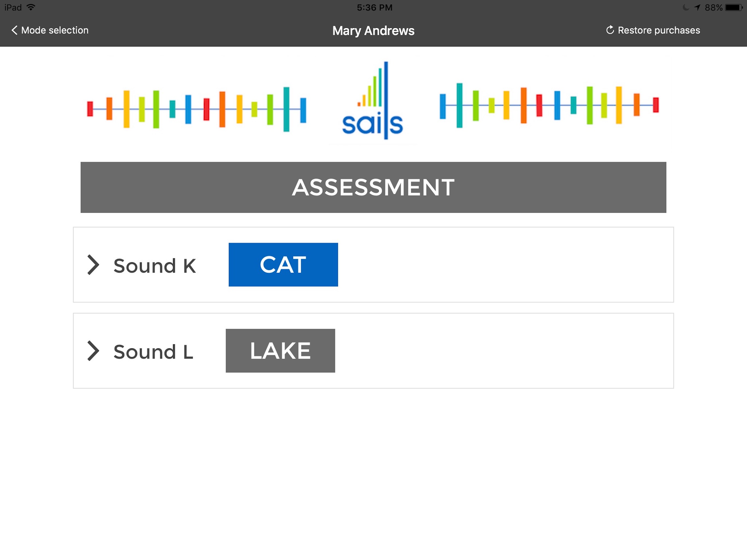The image size is (747, 560).
Task: Expand the Sound L chevron
Action: 93,351
